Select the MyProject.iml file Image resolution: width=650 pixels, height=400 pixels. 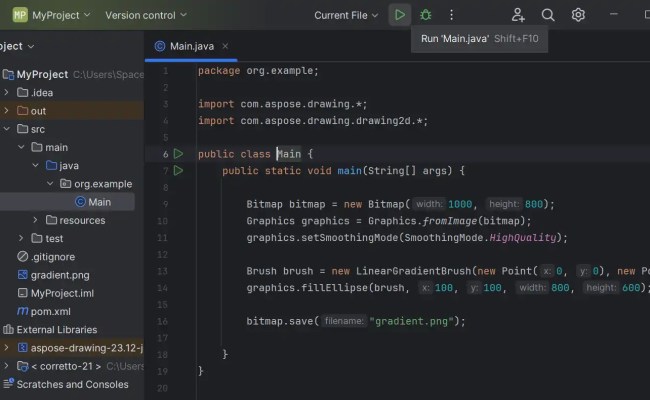tap(62, 293)
